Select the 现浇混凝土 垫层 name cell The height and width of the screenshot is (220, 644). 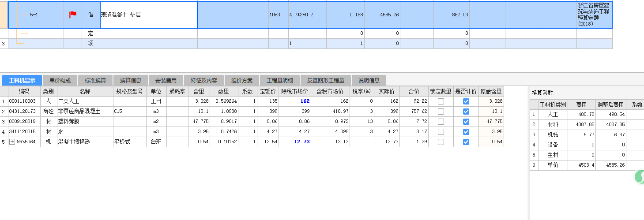149,15
